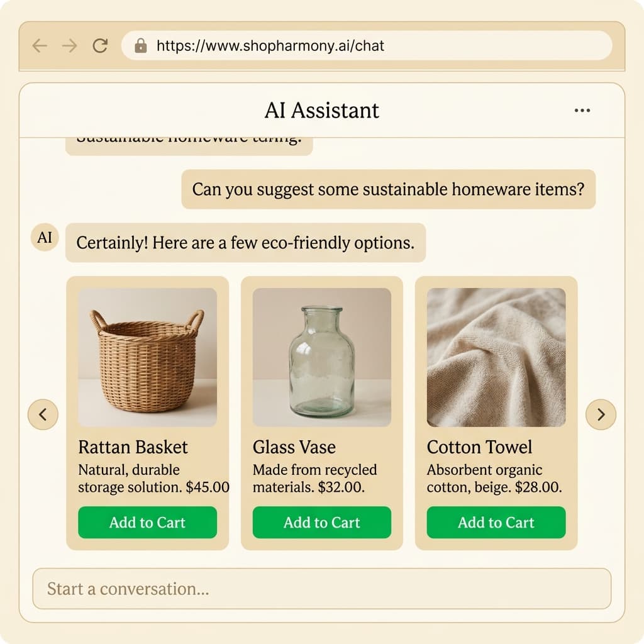The width and height of the screenshot is (644, 644).
Task: Add the Glass Vase to cart
Action: 321,522
